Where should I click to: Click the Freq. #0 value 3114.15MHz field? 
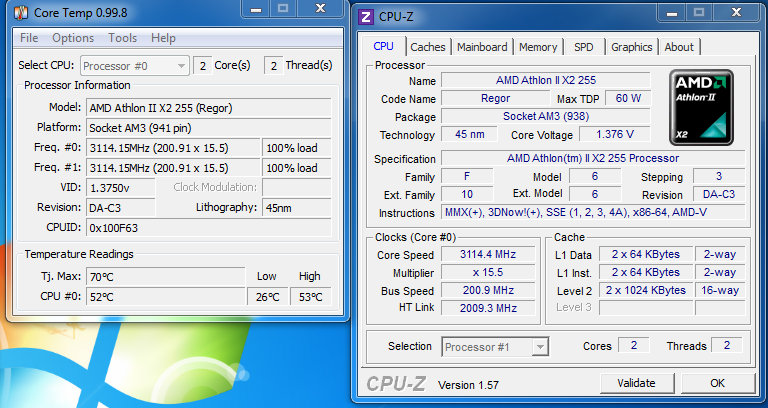coord(173,148)
